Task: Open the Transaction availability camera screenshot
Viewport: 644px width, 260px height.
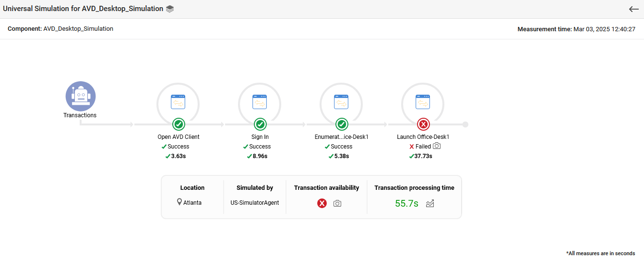Action: (x=337, y=203)
